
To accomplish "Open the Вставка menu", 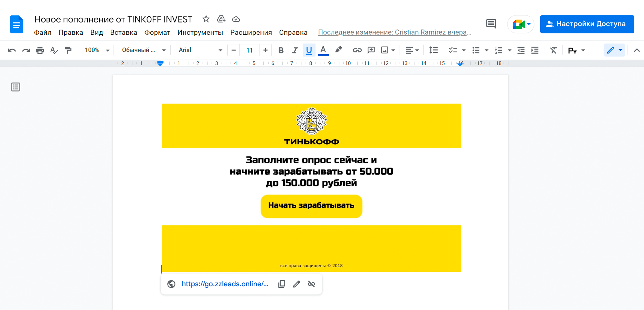I will [x=124, y=32].
